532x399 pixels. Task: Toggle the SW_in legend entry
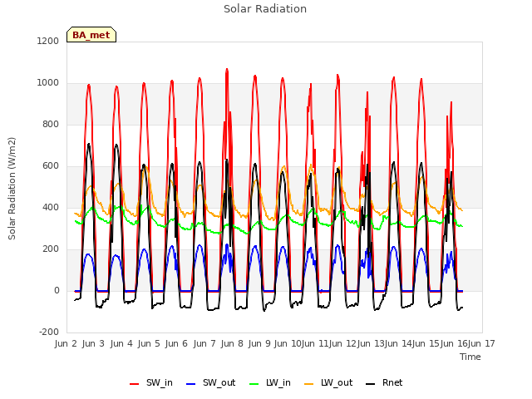coord(151,382)
